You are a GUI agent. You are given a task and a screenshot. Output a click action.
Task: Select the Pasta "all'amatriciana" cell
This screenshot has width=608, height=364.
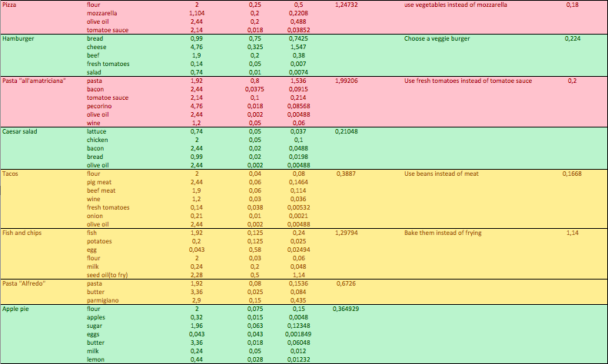tap(34, 80)
